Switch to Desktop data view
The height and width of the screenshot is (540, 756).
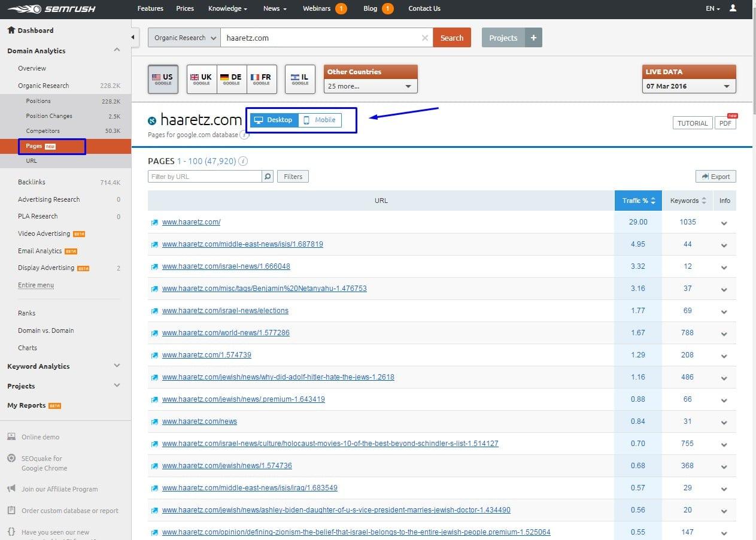click(x=274, y=120)
